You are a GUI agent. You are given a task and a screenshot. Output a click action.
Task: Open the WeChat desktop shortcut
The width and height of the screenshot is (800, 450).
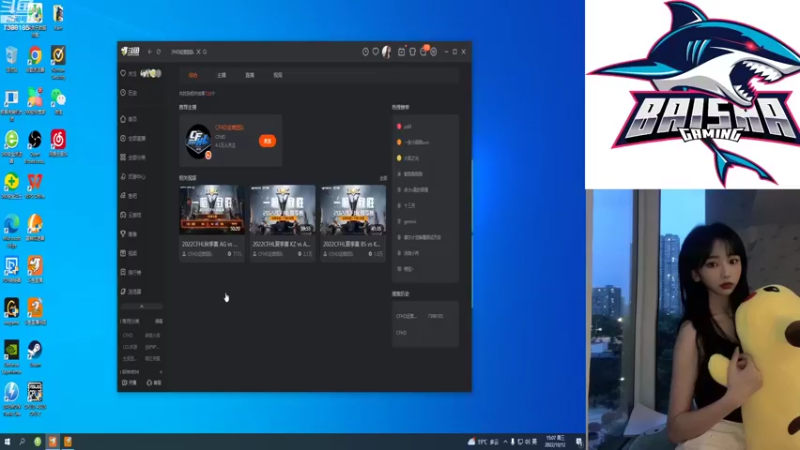[58, 101]
